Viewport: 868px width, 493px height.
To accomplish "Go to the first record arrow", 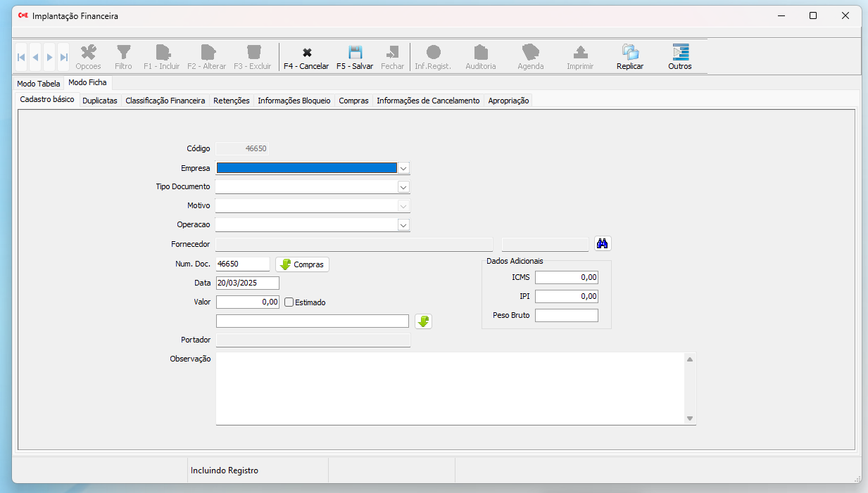I will [x=21, y=57].
